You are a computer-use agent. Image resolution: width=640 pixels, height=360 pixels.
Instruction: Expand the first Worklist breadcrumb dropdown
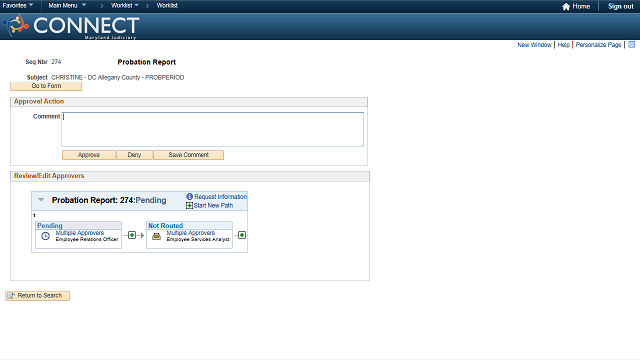tap(124, 5)
